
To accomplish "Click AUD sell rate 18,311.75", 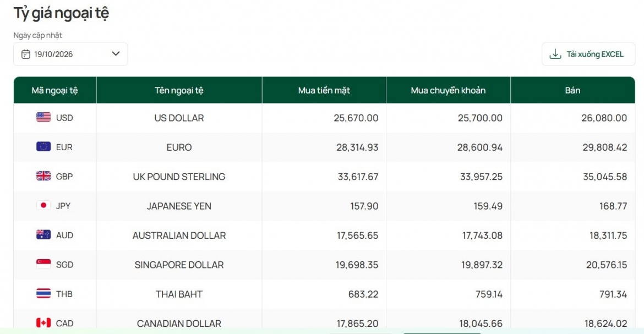I will (608, 236).
